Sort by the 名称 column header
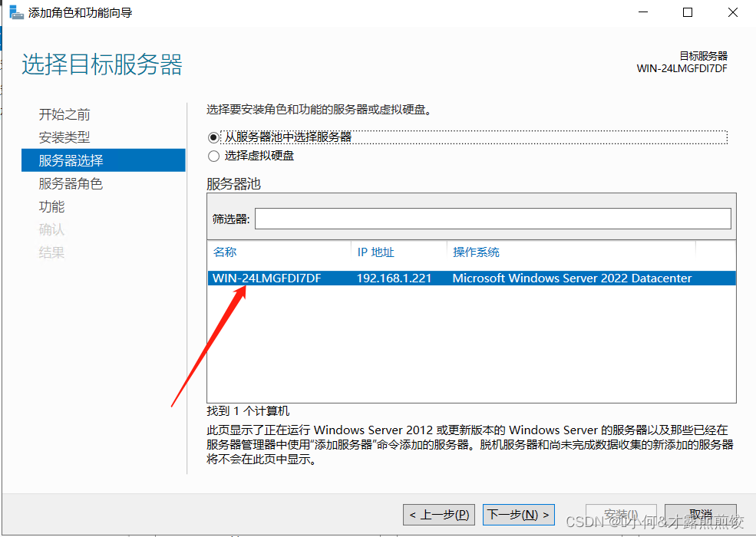Image resolution: width=756 pixels, height=537 pixels. click(x=225, y=252)
